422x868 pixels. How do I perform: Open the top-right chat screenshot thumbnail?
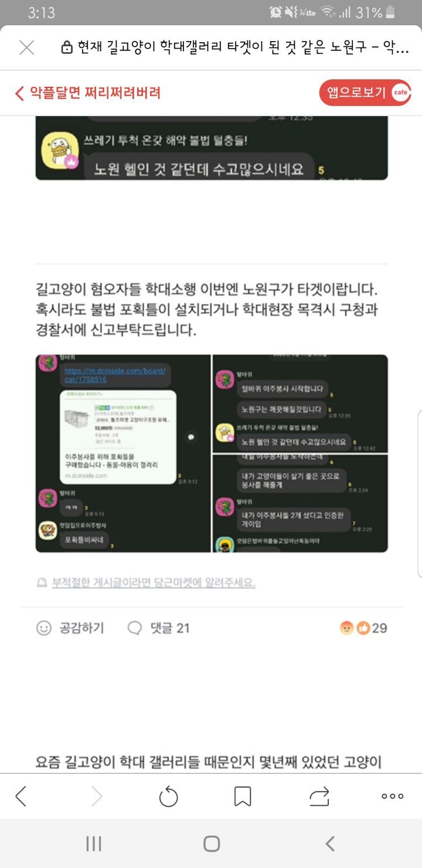pos(300,404)
